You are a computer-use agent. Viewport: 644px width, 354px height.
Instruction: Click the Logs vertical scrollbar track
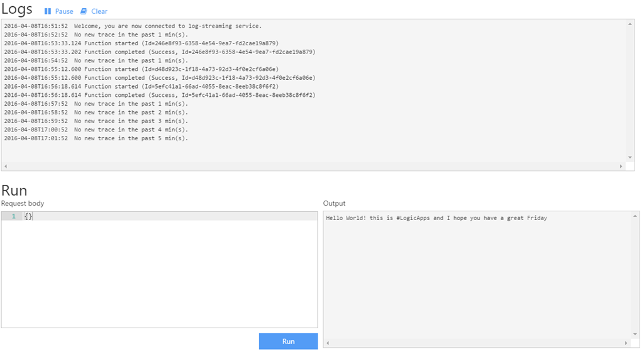click(x=630, y=91)
